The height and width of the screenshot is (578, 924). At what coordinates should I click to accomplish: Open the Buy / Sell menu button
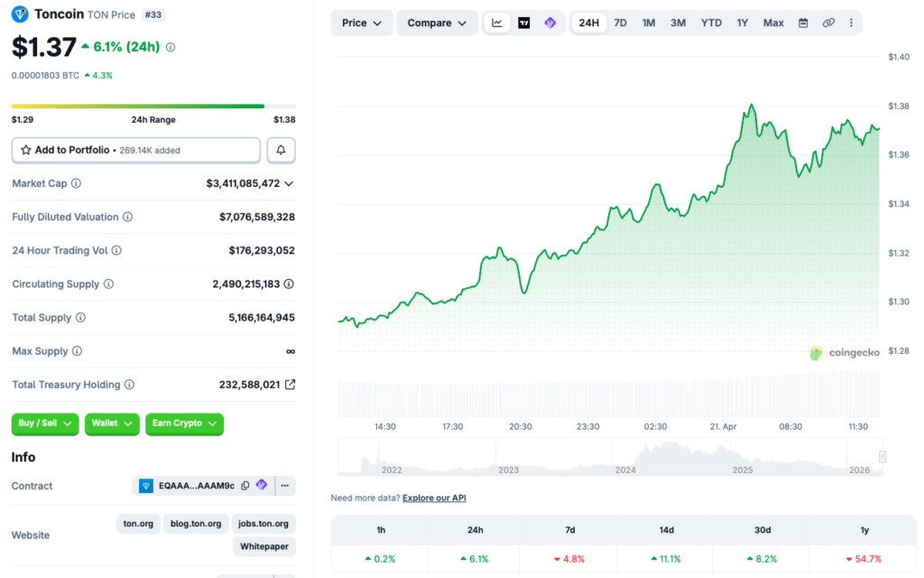pos(44,424)
